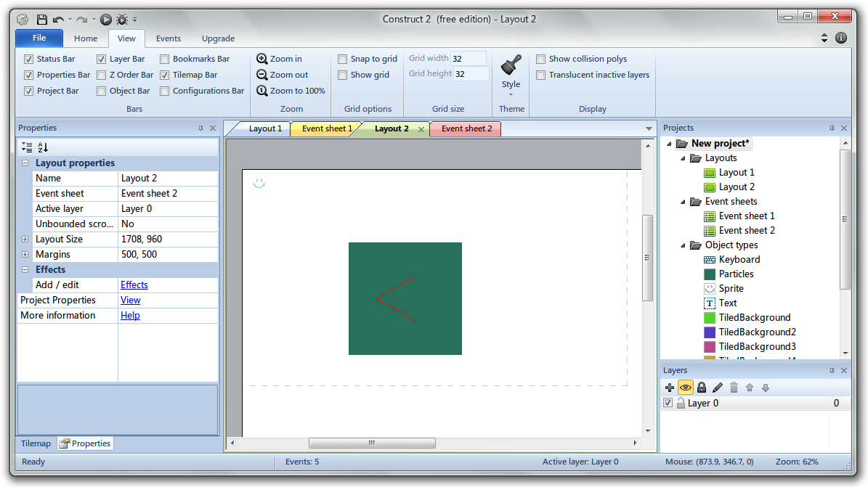Click the Debug run bug icon
The height and width of the screenshot is (487, 868).
click(122, 20)
